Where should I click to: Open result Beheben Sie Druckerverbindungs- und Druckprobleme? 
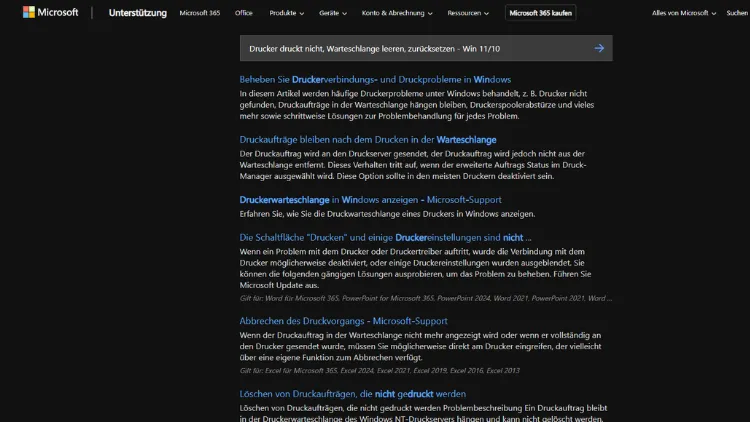click(x=375, y=79)
